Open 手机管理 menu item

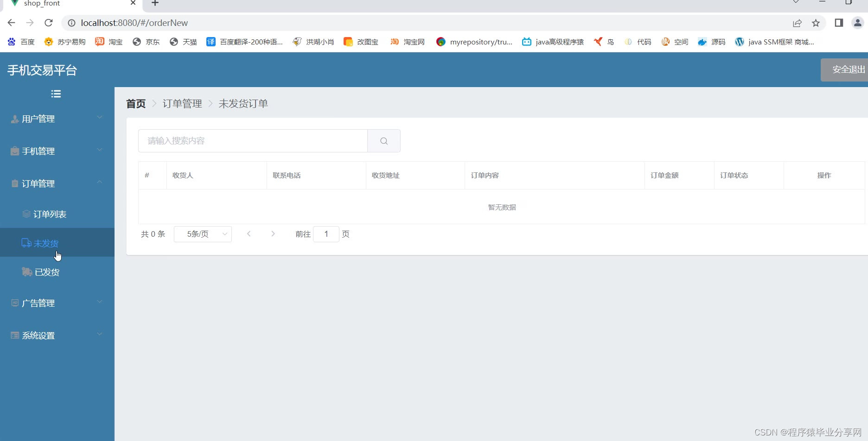[57, 151]
